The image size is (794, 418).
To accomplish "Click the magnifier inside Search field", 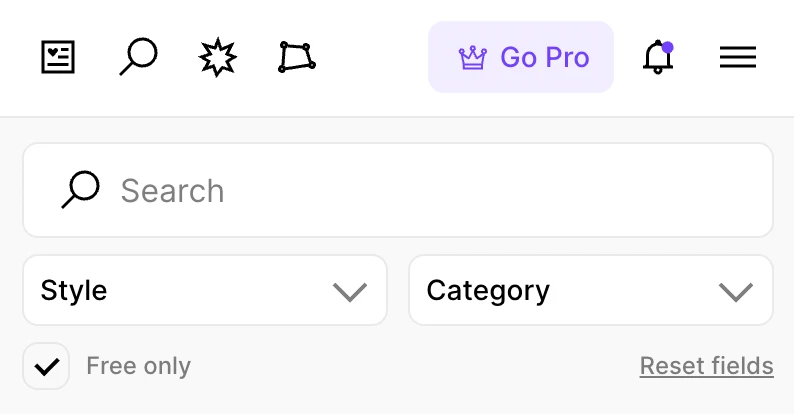I will pos(80,189).
